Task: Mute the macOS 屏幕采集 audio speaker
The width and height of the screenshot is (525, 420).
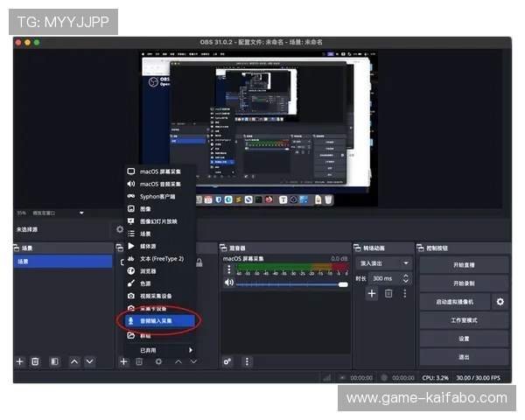Action: [x=229, y=283]
